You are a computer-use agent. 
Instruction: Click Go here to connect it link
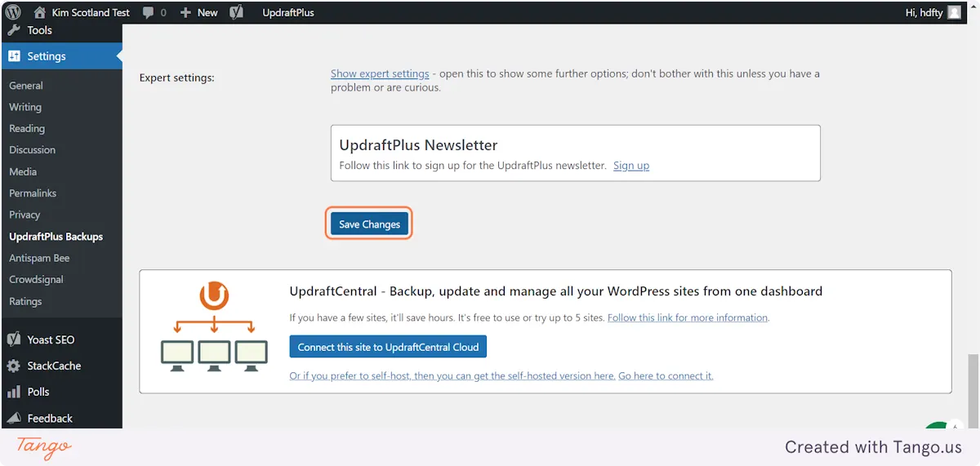pyautogui.click(x=666, y=376)
